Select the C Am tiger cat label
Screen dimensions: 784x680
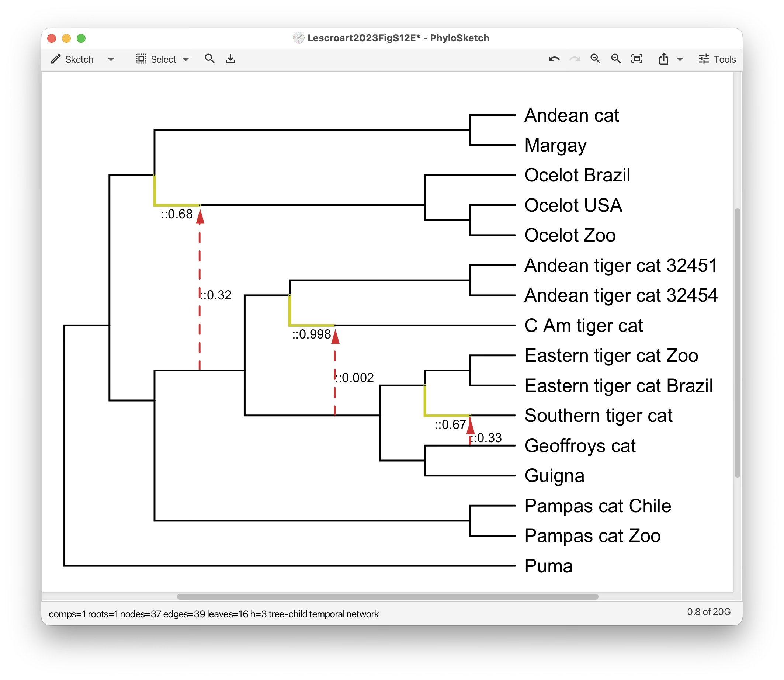pos(584,326)
